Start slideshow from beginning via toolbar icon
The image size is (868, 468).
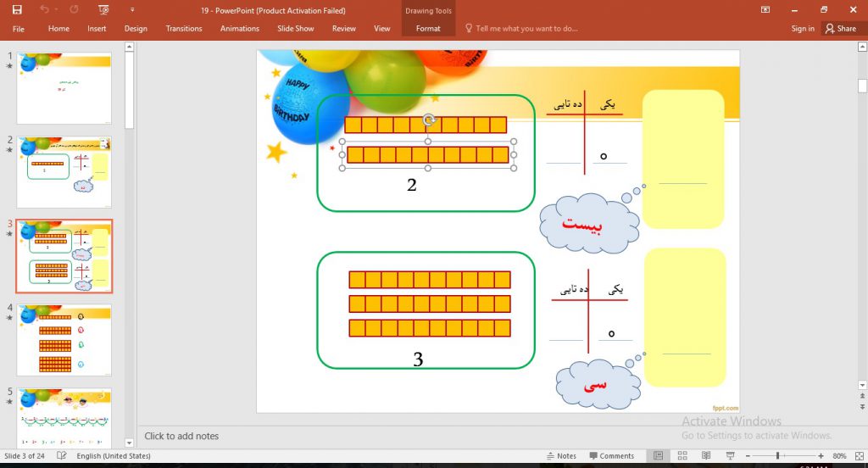(x=103, y=9)
